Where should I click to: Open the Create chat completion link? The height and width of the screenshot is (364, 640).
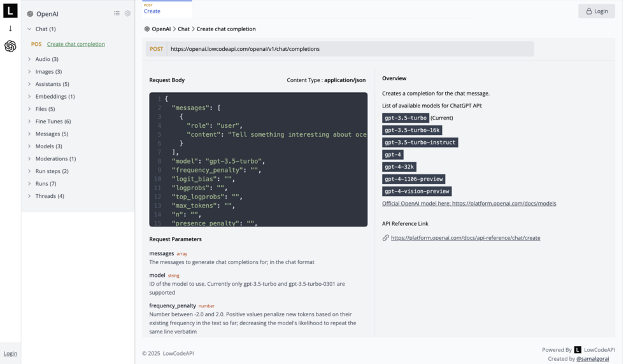(76, 44)
